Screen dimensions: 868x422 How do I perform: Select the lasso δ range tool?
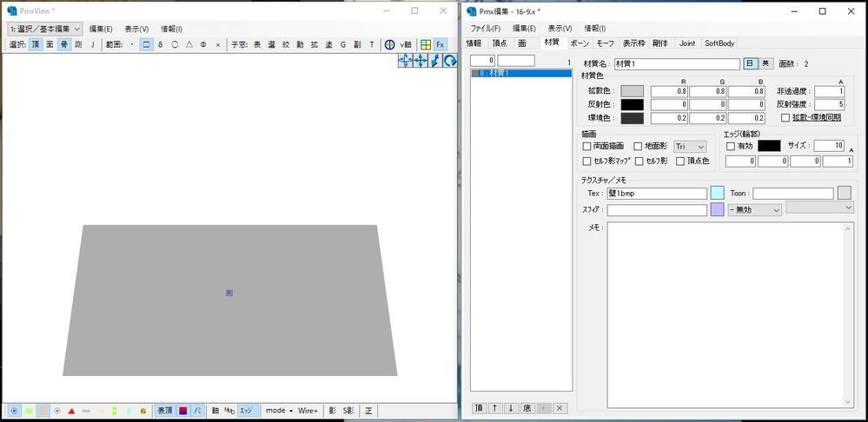coord(161,45)
